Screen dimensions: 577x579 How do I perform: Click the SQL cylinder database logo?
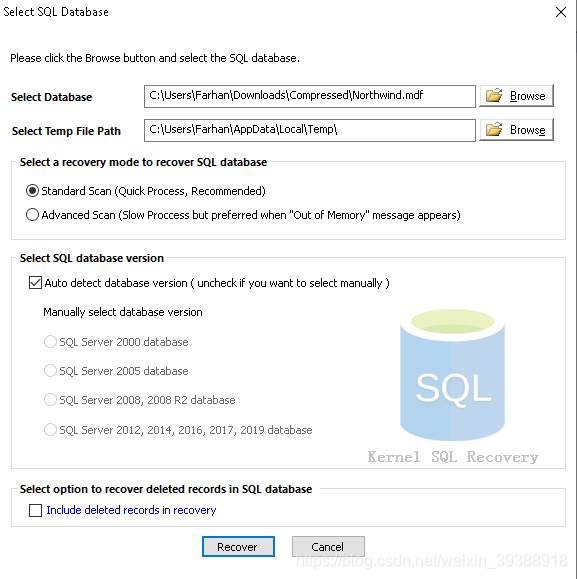click(x=453, y=375)
